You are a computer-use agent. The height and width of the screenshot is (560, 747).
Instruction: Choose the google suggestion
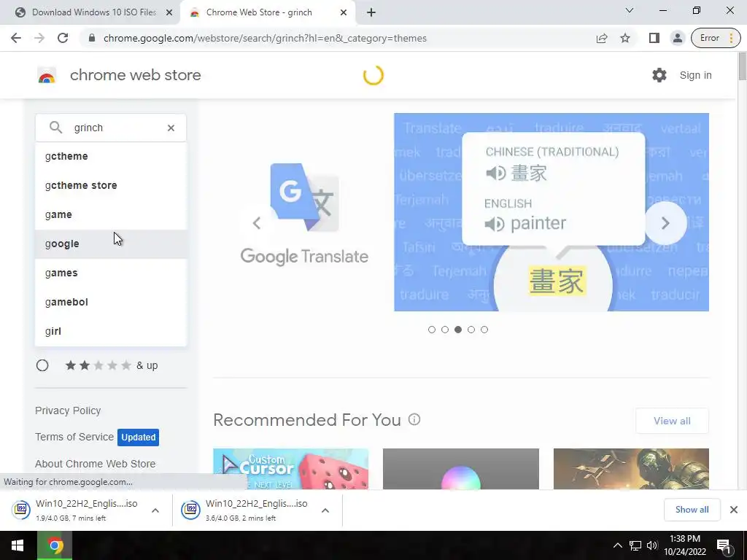click(x=111, y=244)
